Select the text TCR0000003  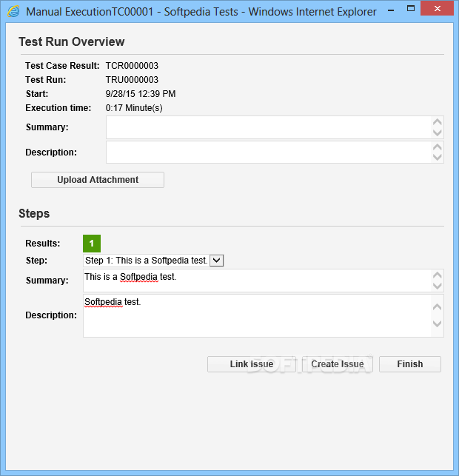point(132,66)
